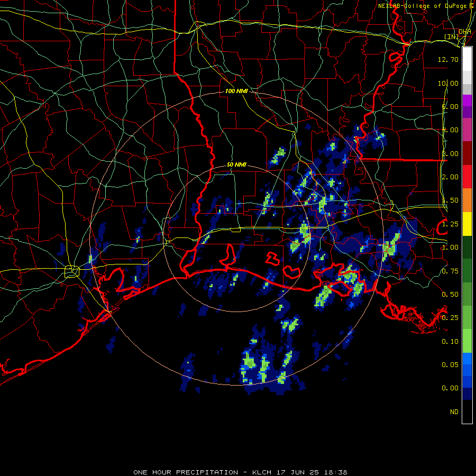
Task: Select the light blue swatch beside 0.05
Action: [467, 359]
